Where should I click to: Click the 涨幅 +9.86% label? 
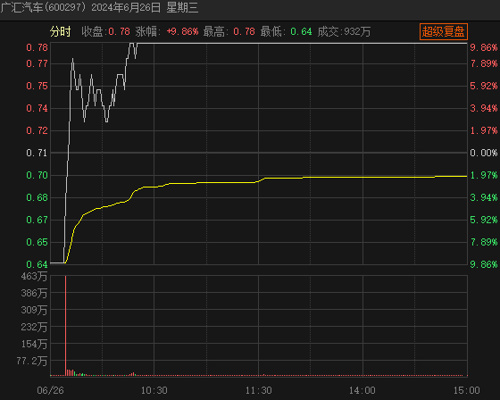167,32
